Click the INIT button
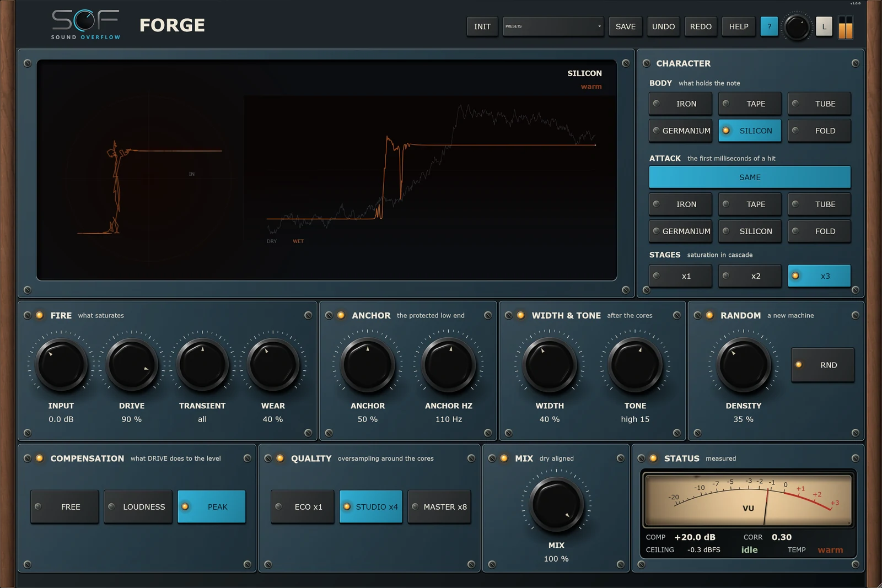 pyautogui.click(x=482, y=26)
